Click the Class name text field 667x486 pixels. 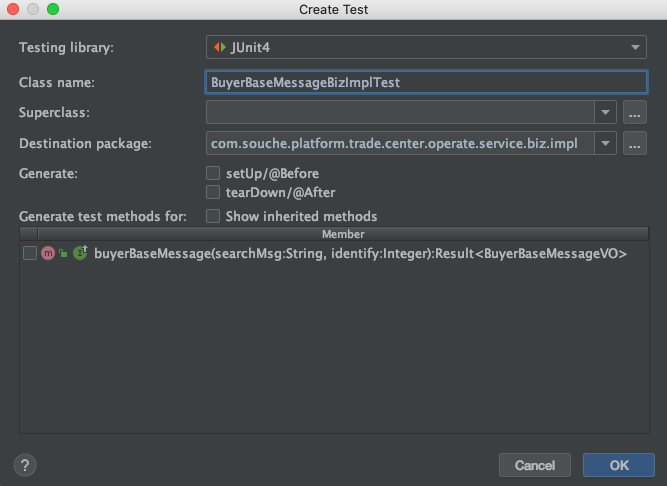[426, 82]
